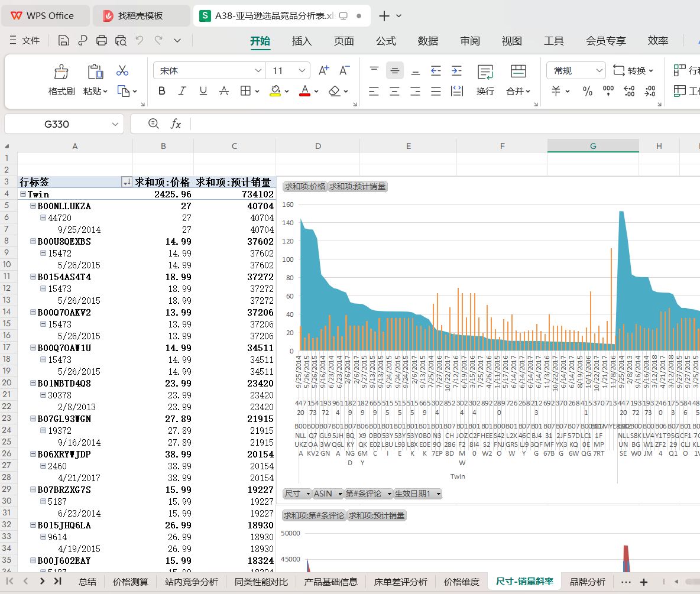Click the currency format icon
Screen dimensions: 700x594
tap(556, 92)
